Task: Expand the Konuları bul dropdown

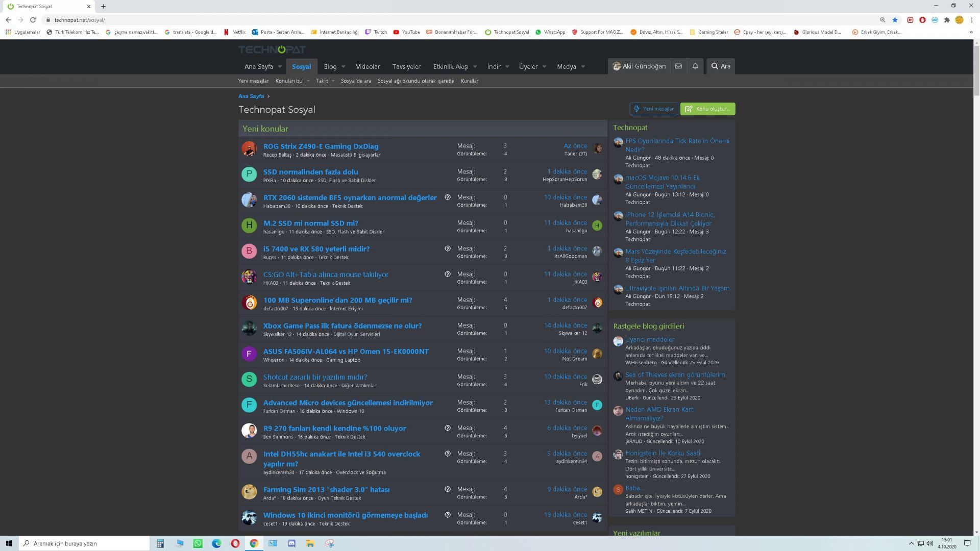Action: (292, 81)
